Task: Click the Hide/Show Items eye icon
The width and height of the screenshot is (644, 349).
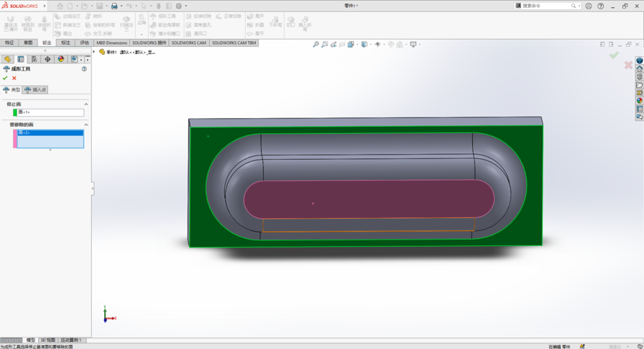Action: (377, 45)
